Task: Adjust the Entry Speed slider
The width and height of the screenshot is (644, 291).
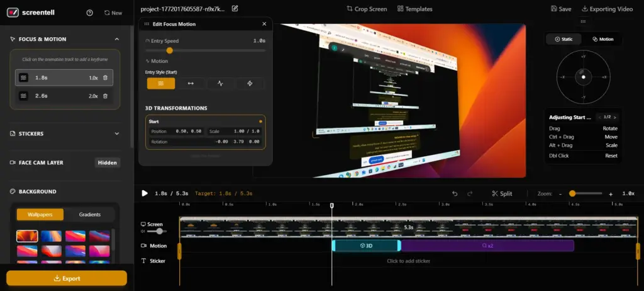Action: click(169, 50)
